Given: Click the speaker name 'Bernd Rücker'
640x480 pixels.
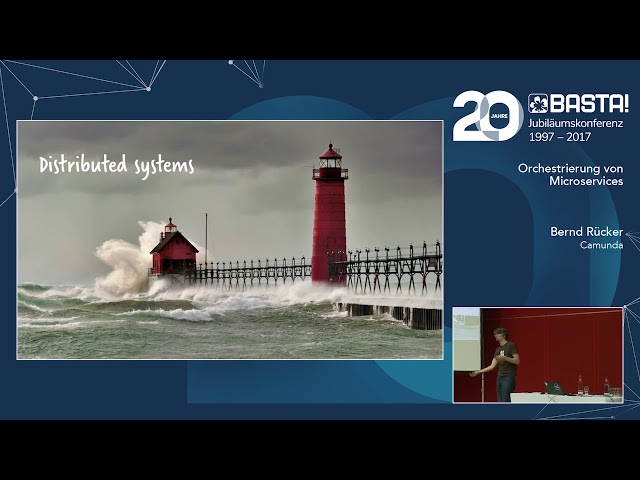Looking at the screenshot, I should click(x=587, y=232).
